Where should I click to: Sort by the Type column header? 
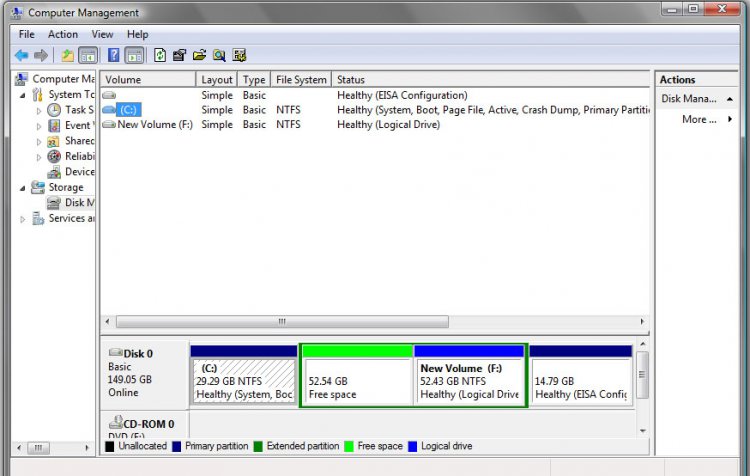(254, 79)
